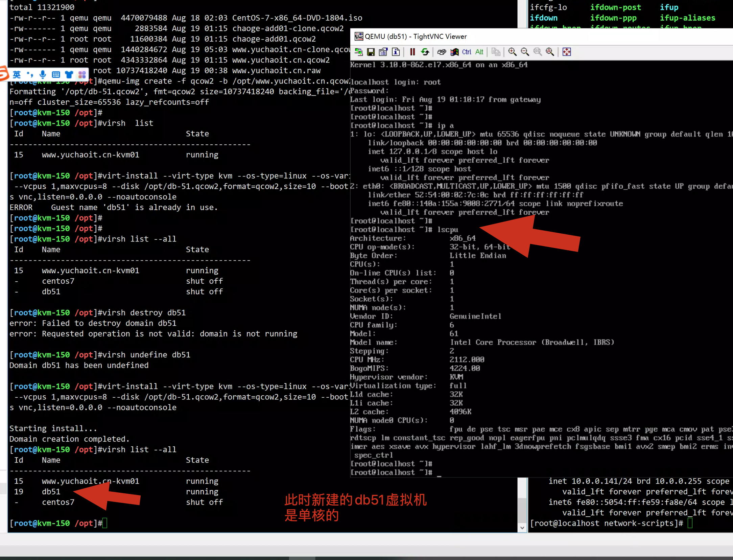Pause the VNC session with red bars

point(412,52)
